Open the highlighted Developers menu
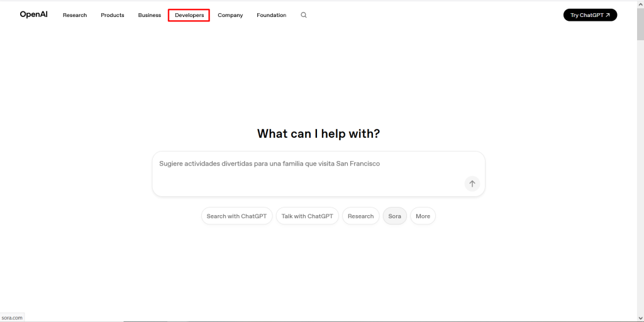The width and height of the screenshot is (644, 322). coord(189,15)
